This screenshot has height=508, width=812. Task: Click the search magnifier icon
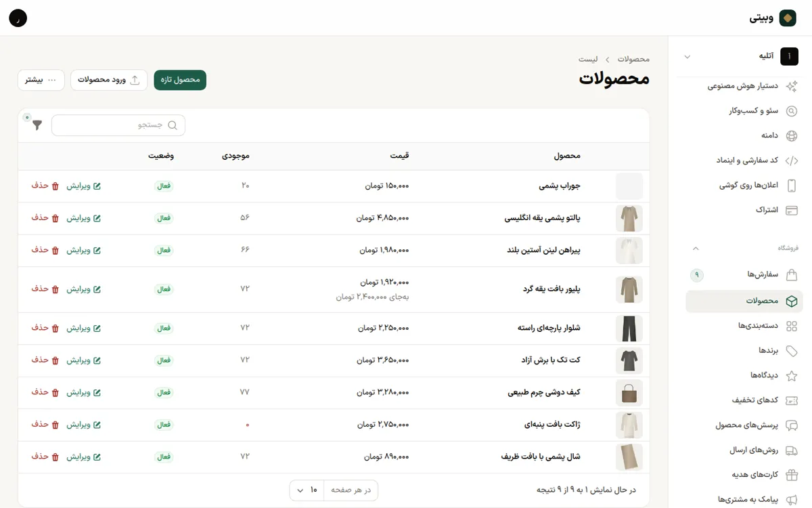(173, 125)
